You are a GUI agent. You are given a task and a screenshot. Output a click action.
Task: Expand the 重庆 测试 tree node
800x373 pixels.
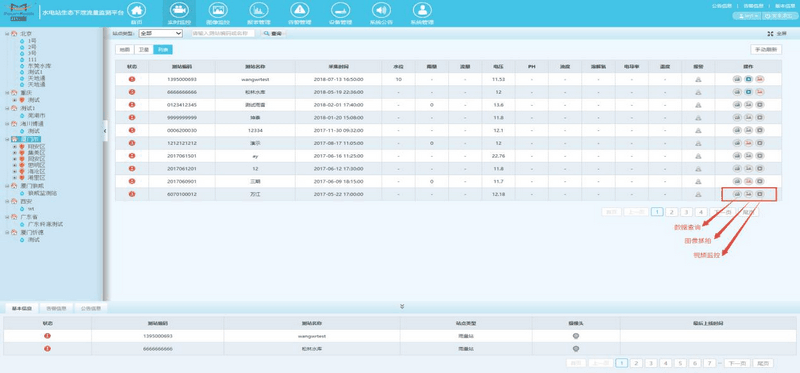15,101
